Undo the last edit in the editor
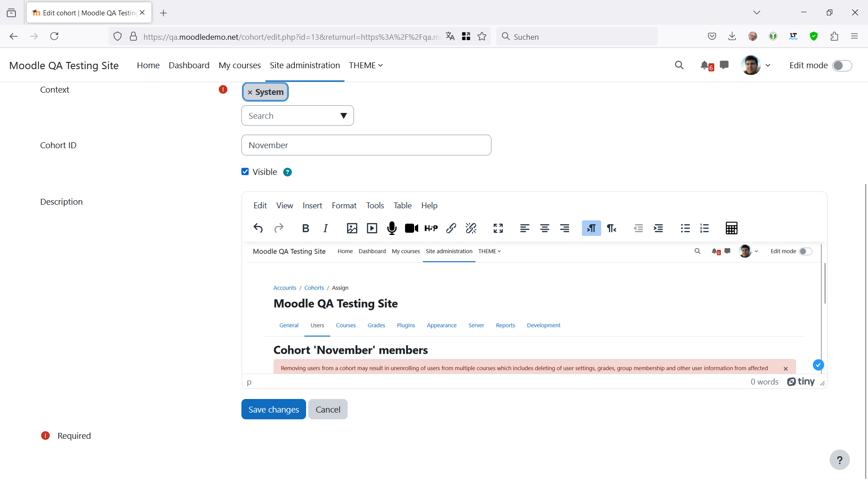The width and height of the screenshot is (868, 488). pos(258,228)
